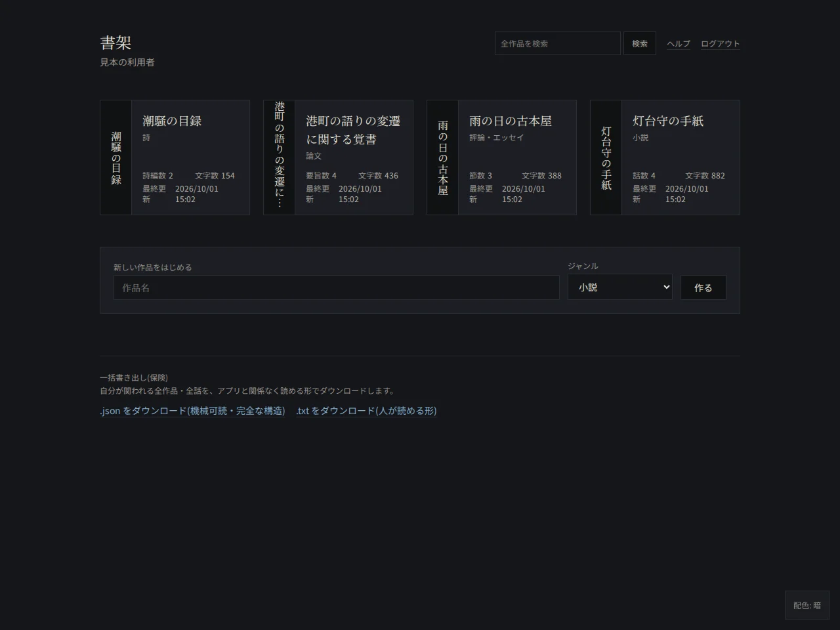Click the 書架 page heading
Screen dimensions: 840x630
(x=115, y=43)
